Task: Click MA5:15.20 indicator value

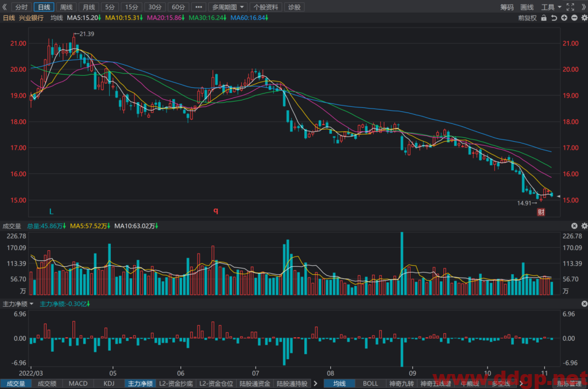Action: click(x=84, y=18)
